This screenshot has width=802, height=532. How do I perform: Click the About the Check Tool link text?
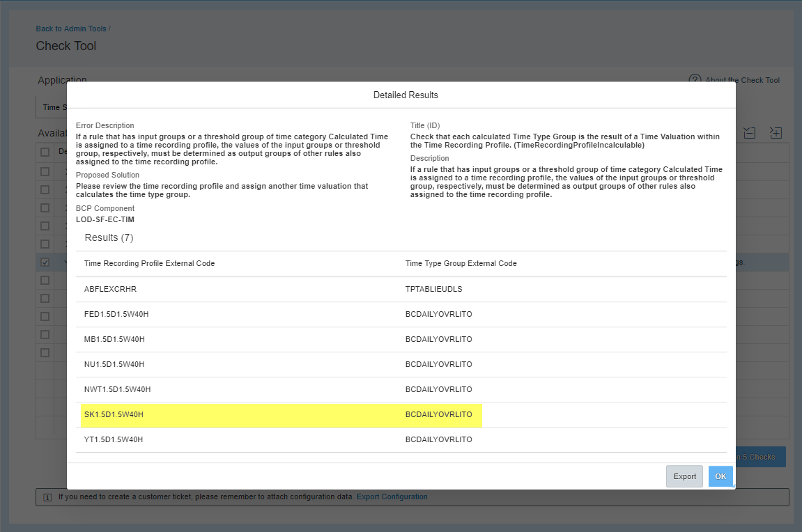(x=742, y=80)
